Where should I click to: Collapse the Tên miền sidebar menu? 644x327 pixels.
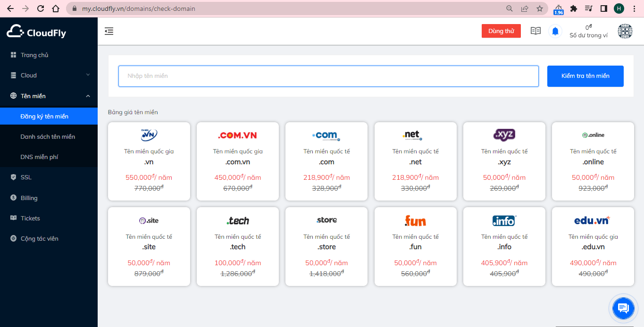(x=49, y=96)
